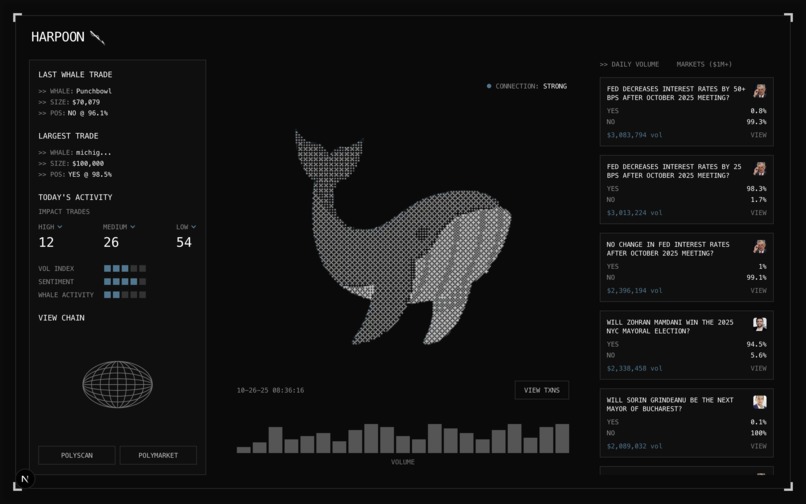This screenshot has width=806, height=504.
Task: Click the avatar on Fed 25 bps card
Action: click(760, 169)
